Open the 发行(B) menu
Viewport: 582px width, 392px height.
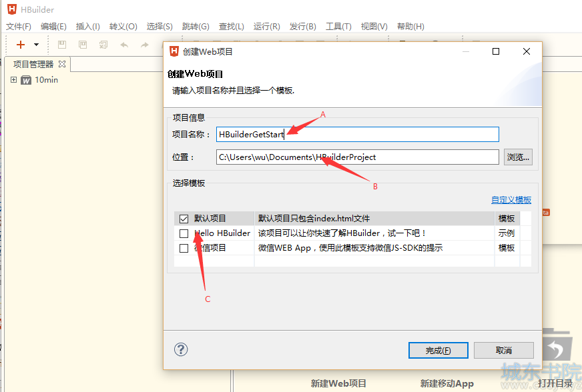(302, 26)
